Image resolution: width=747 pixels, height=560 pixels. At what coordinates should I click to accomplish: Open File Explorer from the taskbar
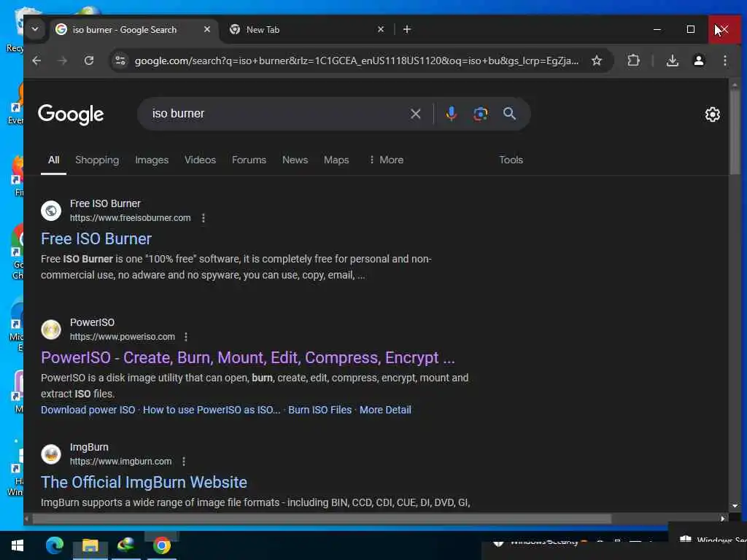tap(90, 545)
